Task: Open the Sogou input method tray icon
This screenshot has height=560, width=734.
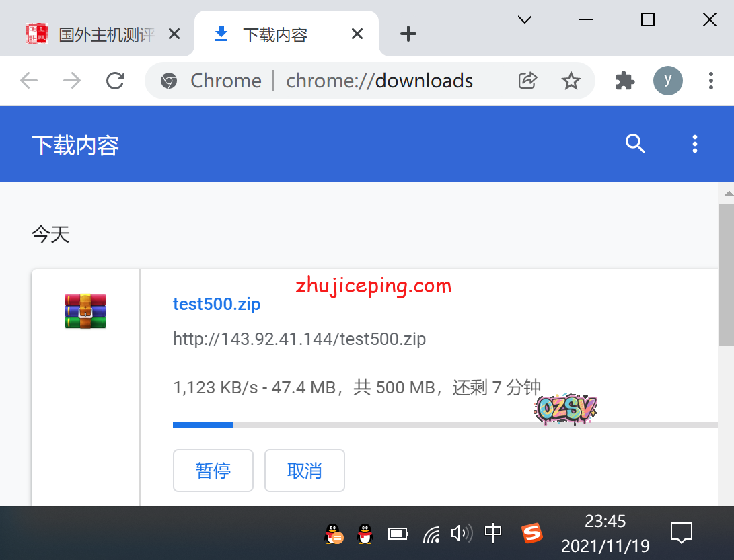Action: pyautogui.click(x=531, y=534)
